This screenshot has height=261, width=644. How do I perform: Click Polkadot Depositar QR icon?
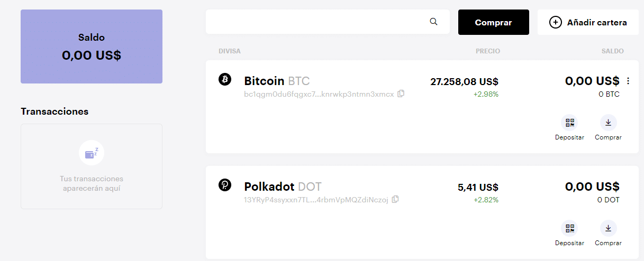[x=569, y=228]
